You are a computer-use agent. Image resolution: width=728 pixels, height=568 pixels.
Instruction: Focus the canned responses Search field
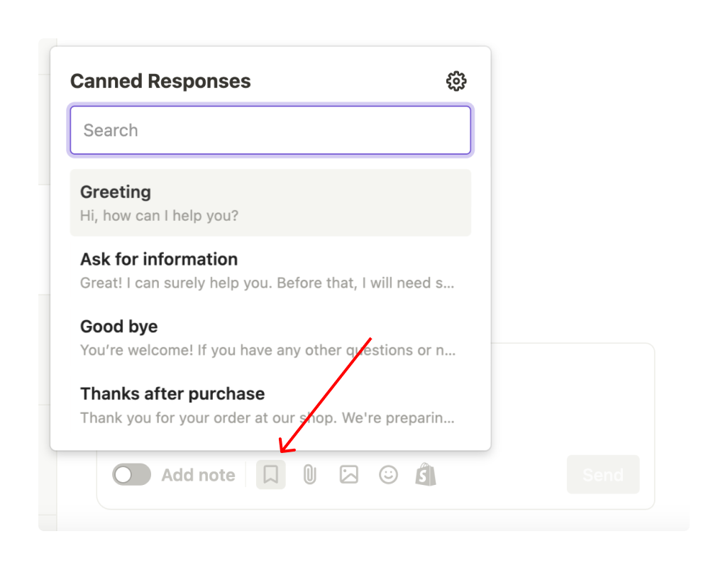(x=270, y=131)
